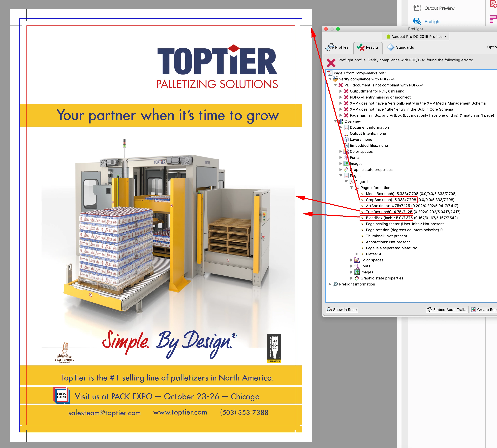Click the Output Intents overview icon
The width and height of the screenshot is (497, 448).
coord(346,133)
